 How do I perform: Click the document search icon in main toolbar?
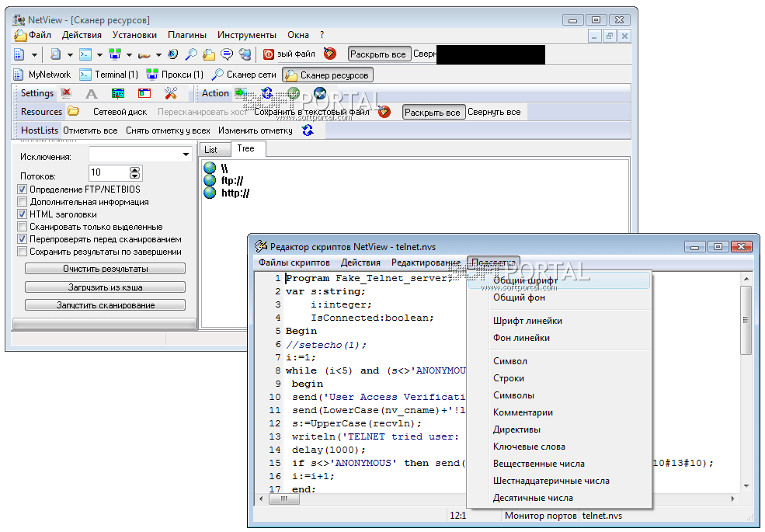(55, 54)
